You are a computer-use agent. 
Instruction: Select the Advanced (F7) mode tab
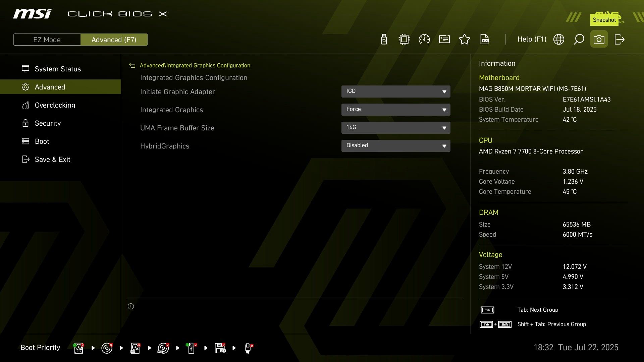114,40
